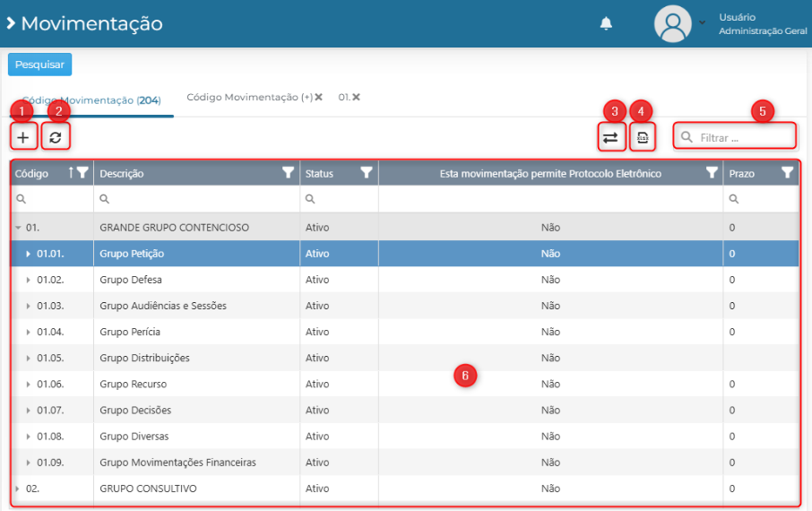This screenshot has height=511, width=812.
Task: Select the Grupo Movimentações Financeiras cell
Action: 197,463
